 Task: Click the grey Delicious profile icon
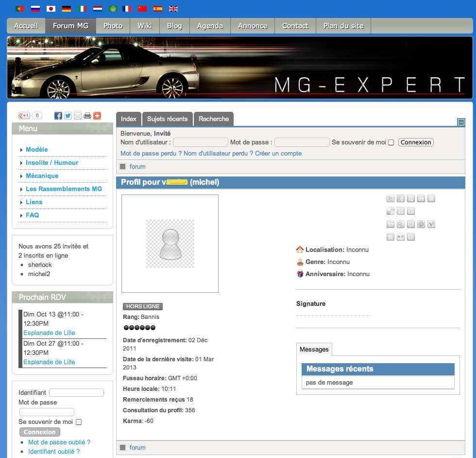click(x=391, y=211)
